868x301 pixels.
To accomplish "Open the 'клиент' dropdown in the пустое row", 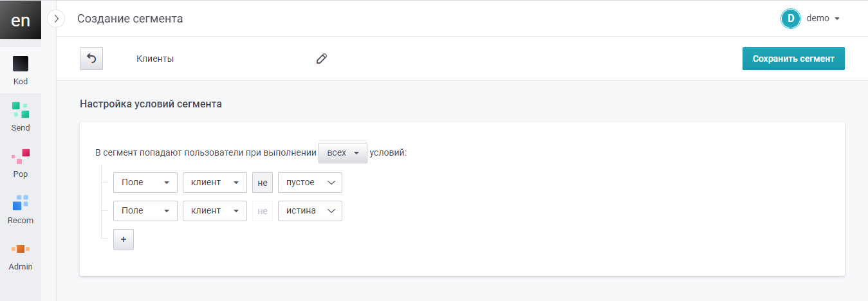I will pos(215,183).
